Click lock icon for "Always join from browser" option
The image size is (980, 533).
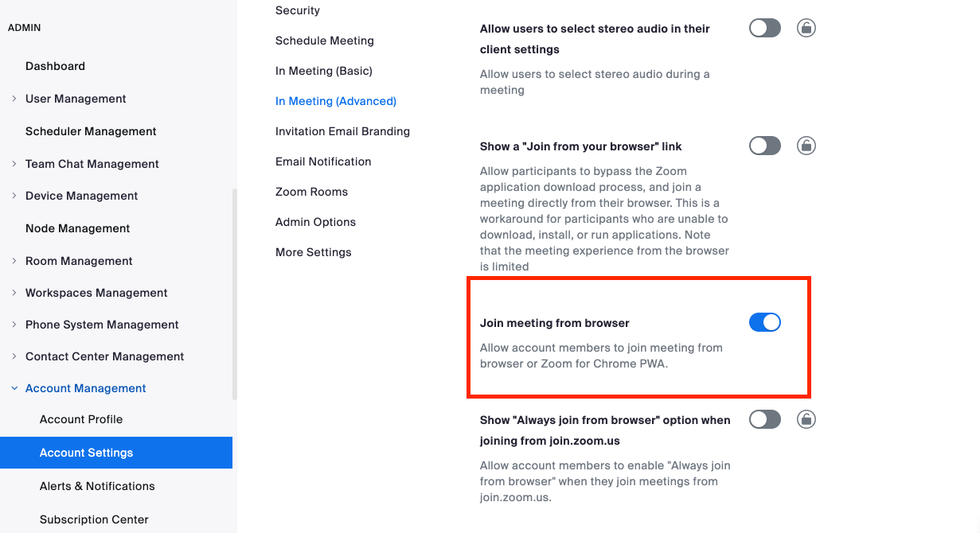[806, 419]
